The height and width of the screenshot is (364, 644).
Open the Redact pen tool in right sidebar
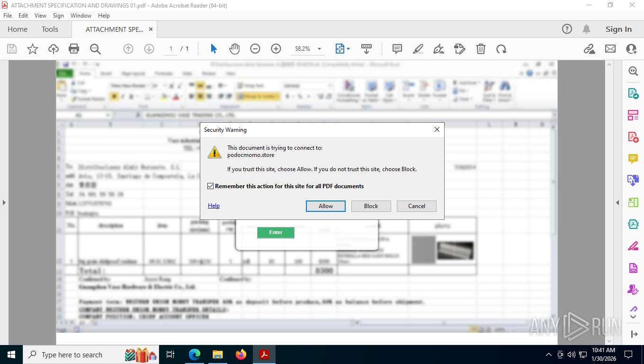(x=633, y=246)
